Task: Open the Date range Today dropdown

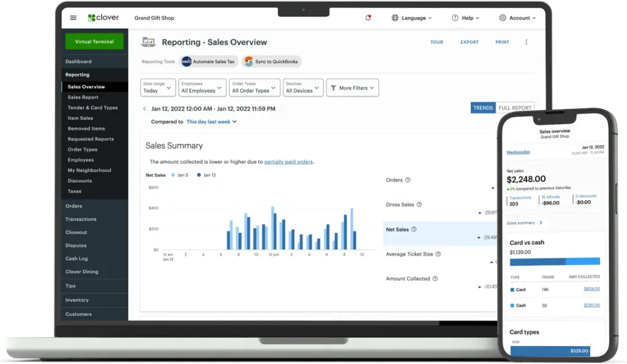Action: (x=157, y=88)
